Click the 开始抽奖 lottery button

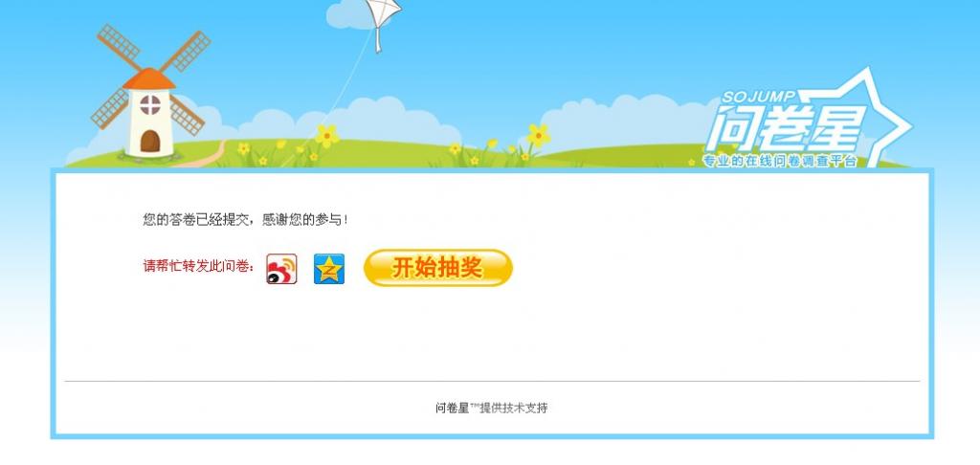(x=438, y=268)
